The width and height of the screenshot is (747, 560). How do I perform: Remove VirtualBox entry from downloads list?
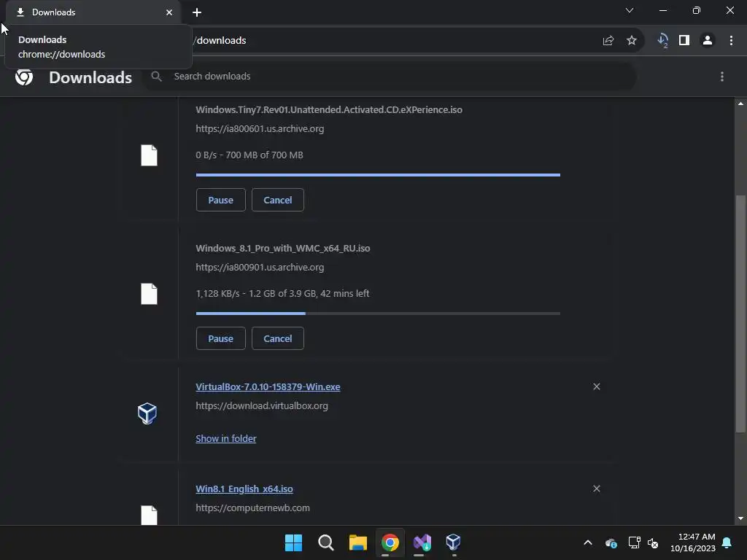pyautogui.click(x=597, y=386)
